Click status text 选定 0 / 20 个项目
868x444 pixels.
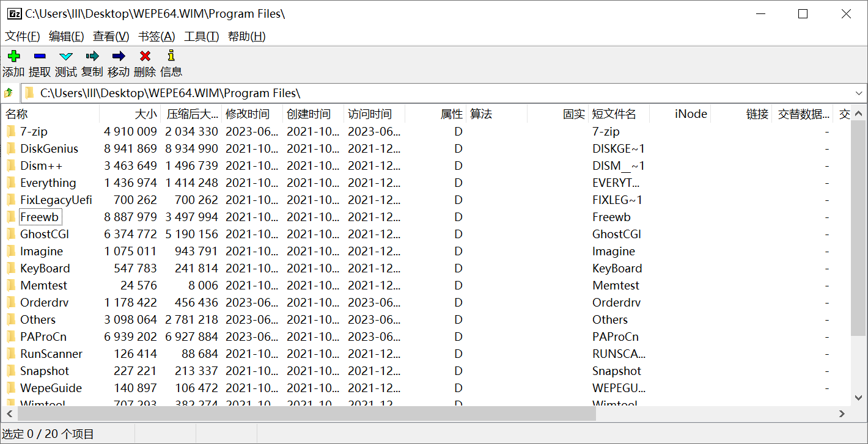point(48,434)
